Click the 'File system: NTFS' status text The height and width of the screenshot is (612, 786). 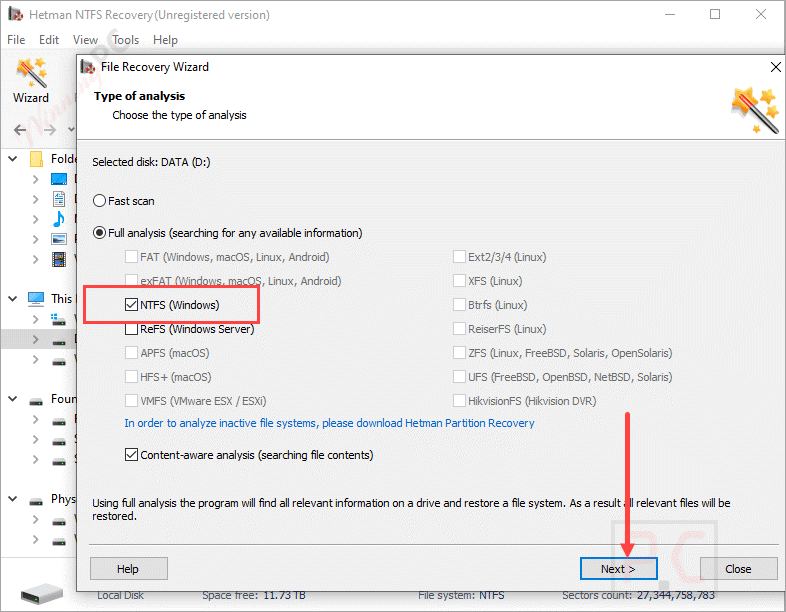[x=461, y=595]
